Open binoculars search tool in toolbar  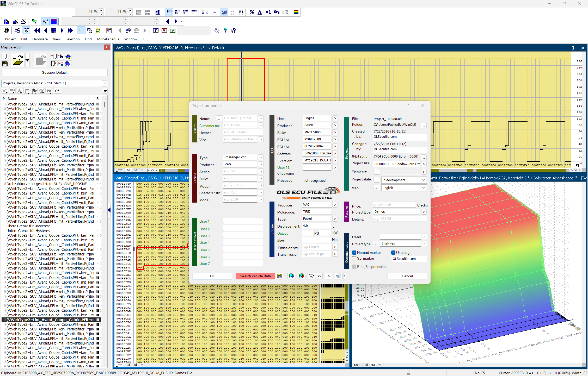click(x=128, y=30)
